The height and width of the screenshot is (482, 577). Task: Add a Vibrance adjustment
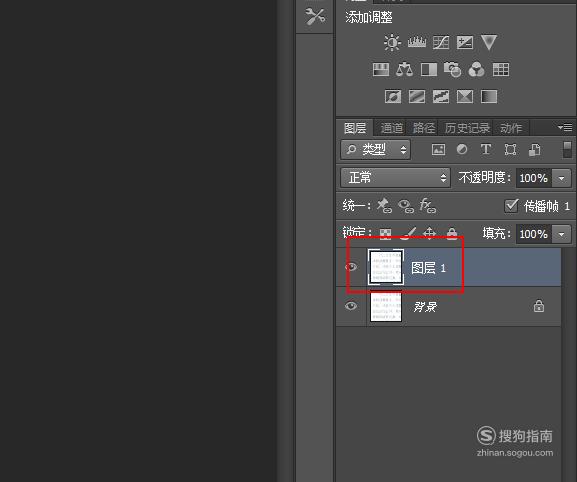489,42
